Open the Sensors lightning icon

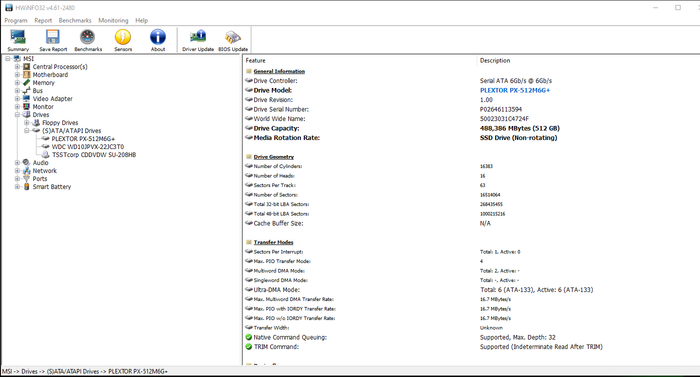[x=123, y=40]
